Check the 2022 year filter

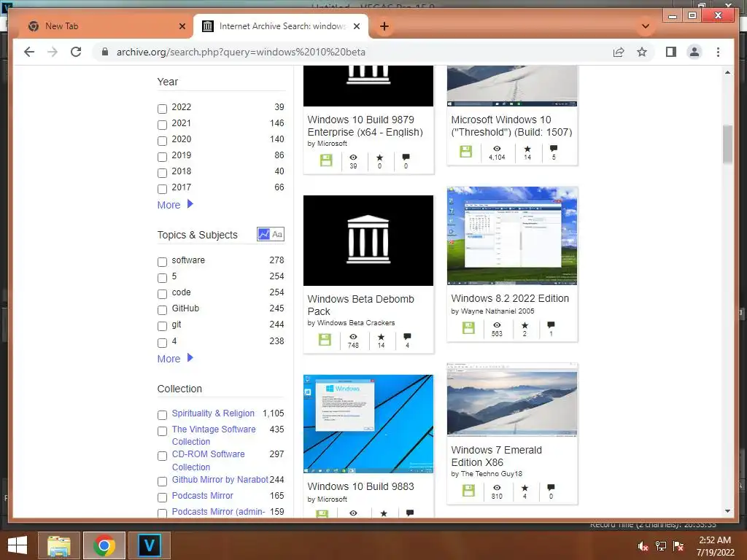pyautogui.click(x=162, y=109)
